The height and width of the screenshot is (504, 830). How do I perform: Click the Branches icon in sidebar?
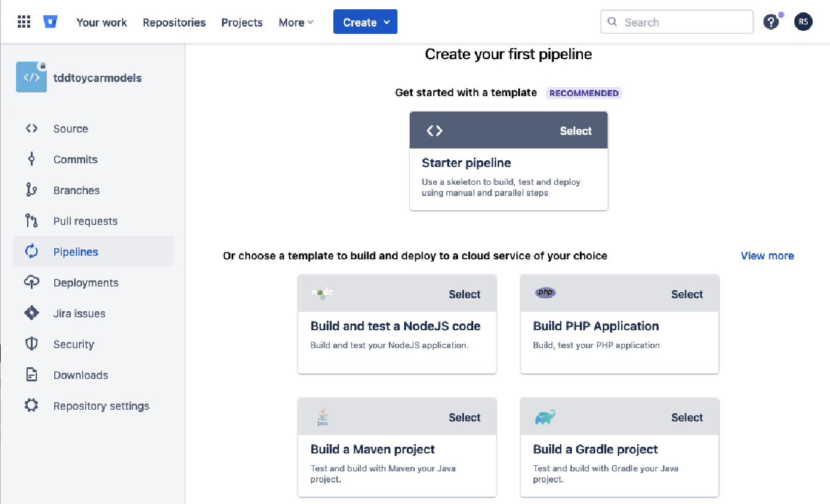(31, 190)
